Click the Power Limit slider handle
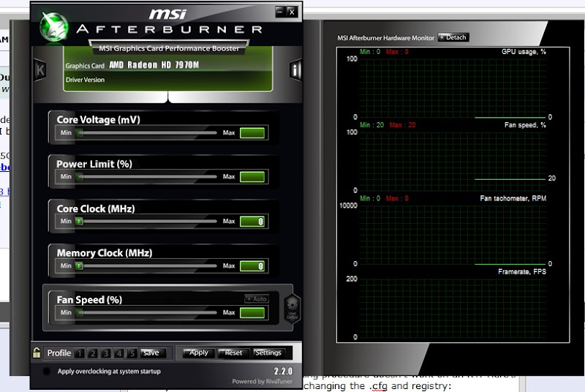Viewport: 585px width, 392px height. click(x=80, y=176)
